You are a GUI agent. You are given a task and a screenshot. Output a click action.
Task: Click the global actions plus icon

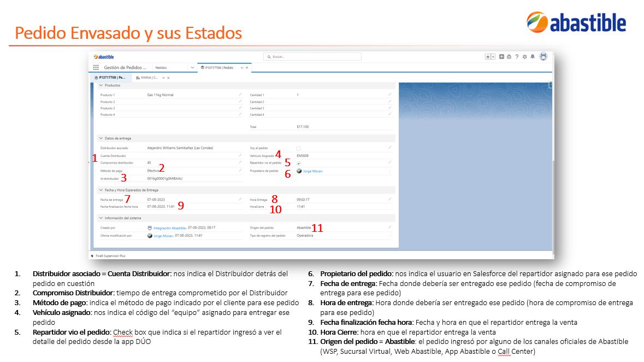point(501,57)
